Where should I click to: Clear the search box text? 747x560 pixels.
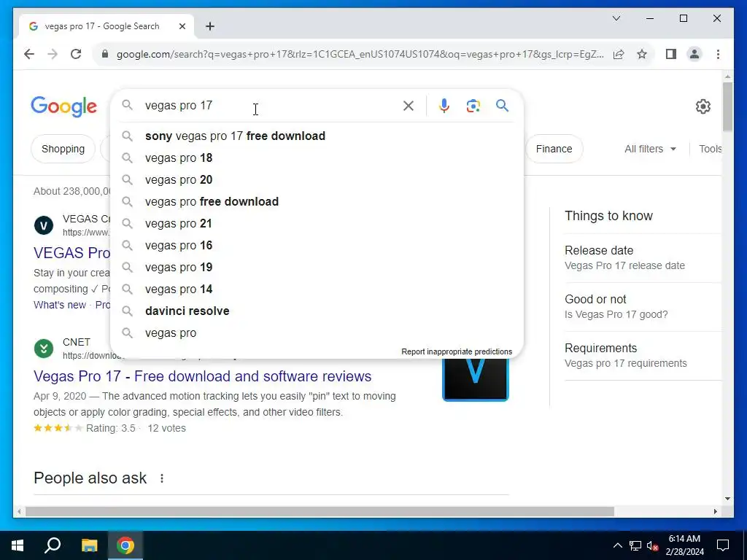click(x=409, y=106)
